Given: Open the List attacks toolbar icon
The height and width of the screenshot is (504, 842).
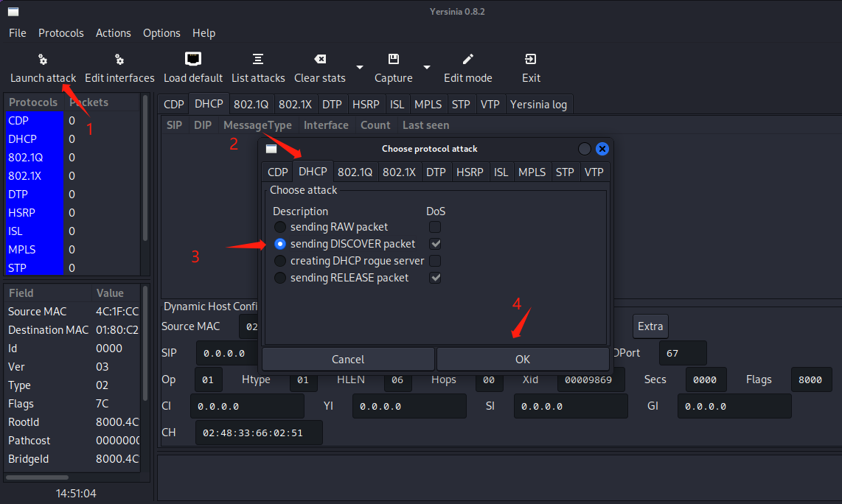Looking at the screenshot, I should (258, 59).
